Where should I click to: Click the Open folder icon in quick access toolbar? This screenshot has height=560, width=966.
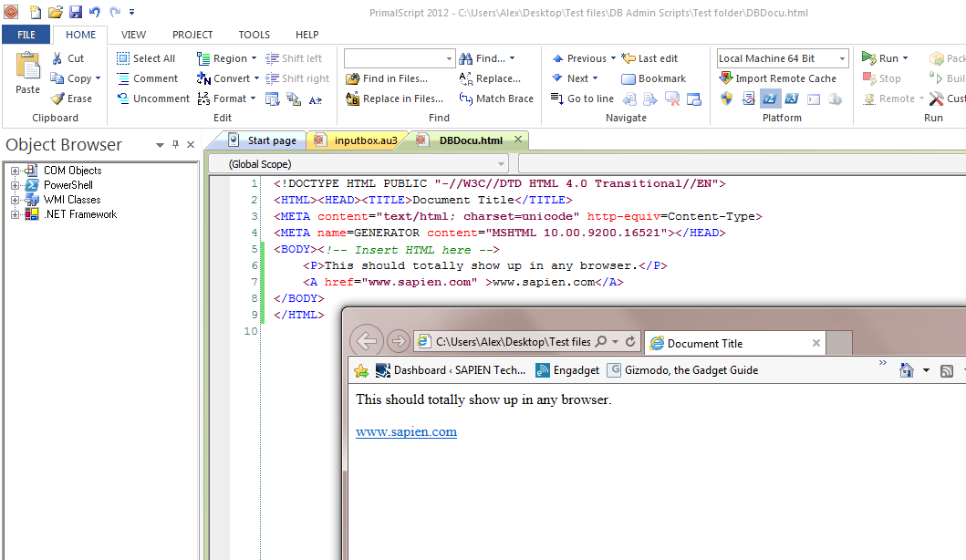click(56, 12)
